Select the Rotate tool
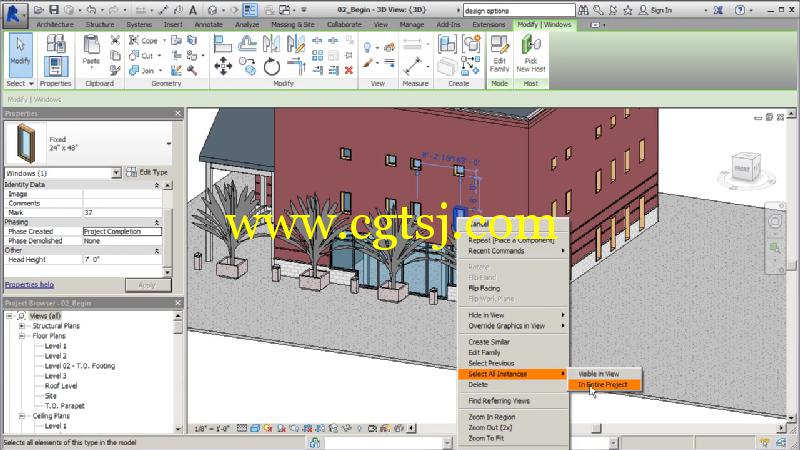 coord(271,66)
